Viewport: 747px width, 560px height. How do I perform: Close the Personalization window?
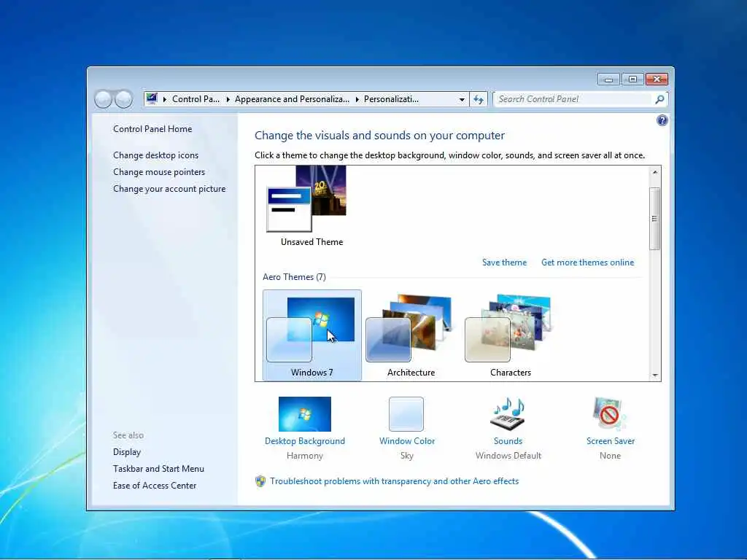[657, 79]
